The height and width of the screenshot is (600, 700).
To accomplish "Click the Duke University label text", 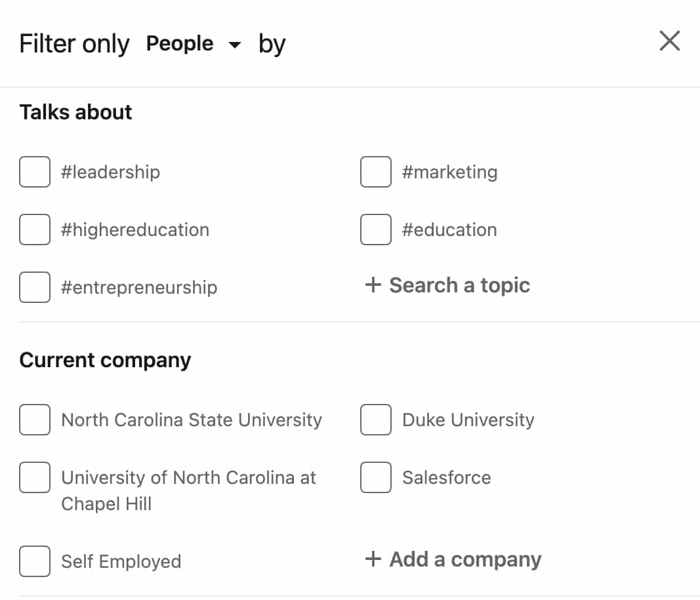I will (x=468, y=420).
